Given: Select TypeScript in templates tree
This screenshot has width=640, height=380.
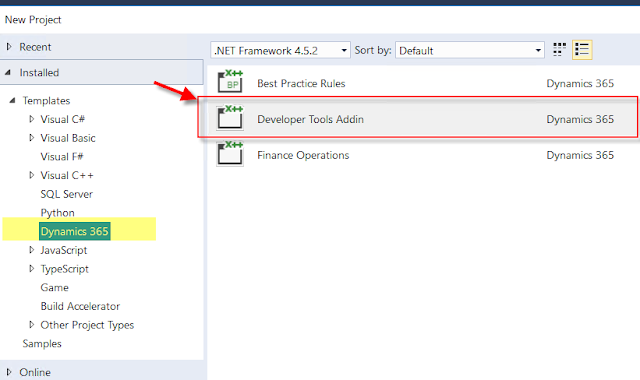Looking at the screenshot, I should click(x=64, y=269).
